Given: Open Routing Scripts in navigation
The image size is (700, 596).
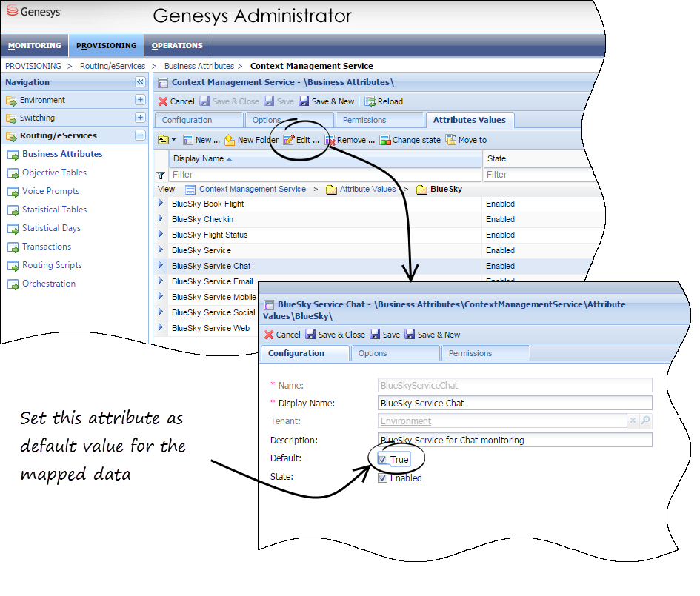Looking at the screenshot, I should 53,265.
